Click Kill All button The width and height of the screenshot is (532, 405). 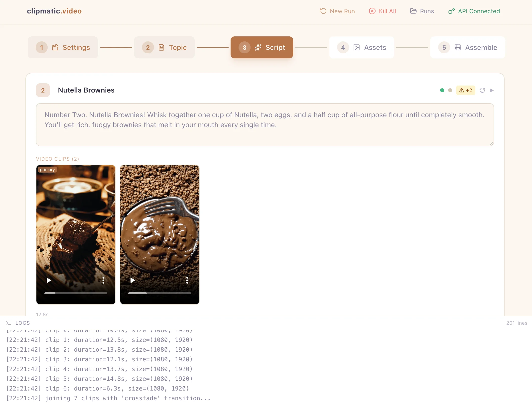(382, 11)
